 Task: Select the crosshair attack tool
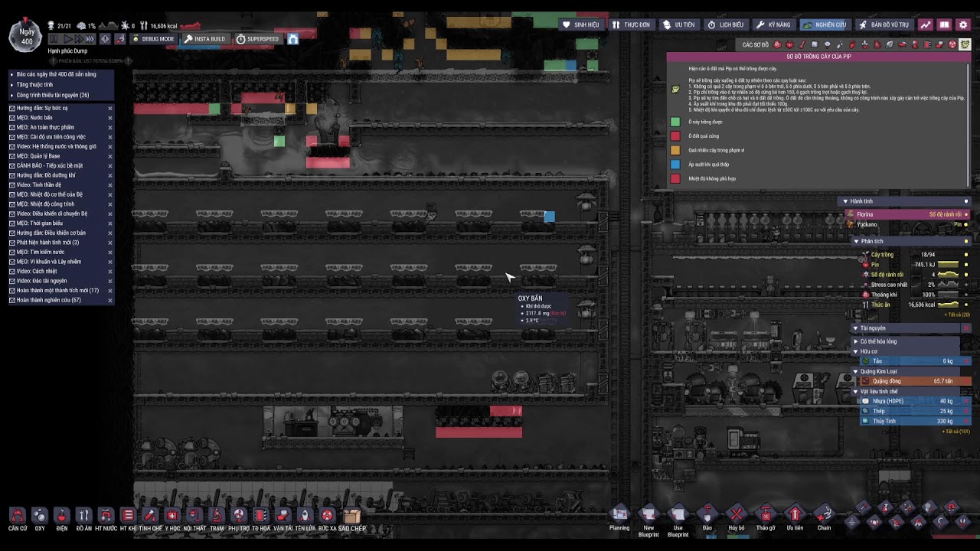click(x=852, y=522)
